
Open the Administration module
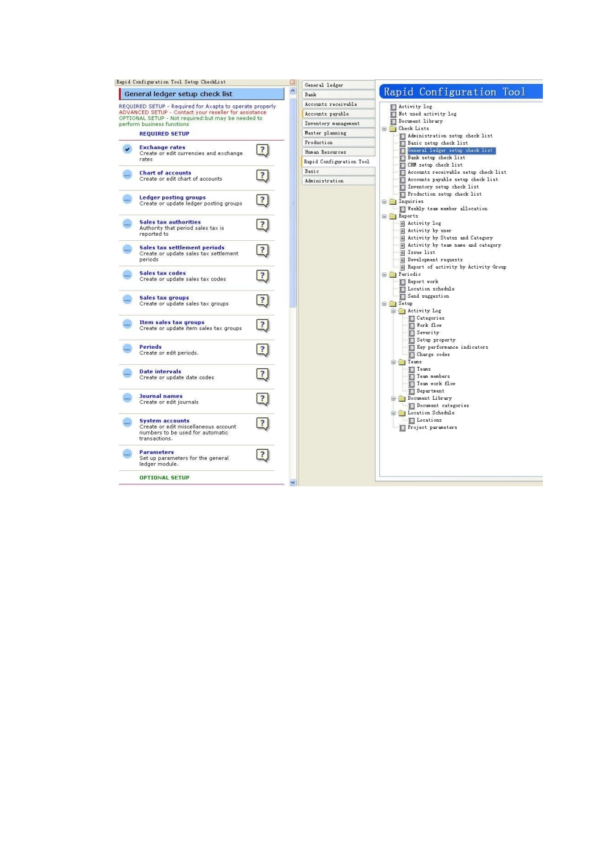click(339, 181)
